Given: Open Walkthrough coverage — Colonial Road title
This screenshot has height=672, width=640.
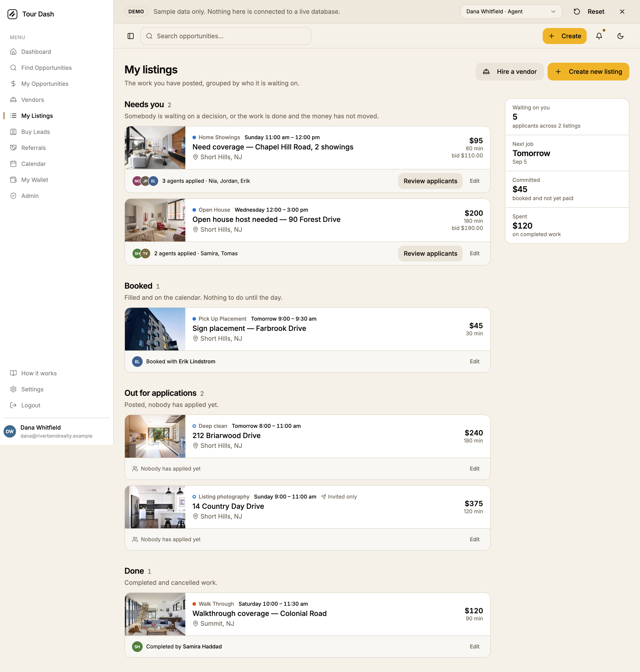Looking at the screenshot, I should pos(259,613).
